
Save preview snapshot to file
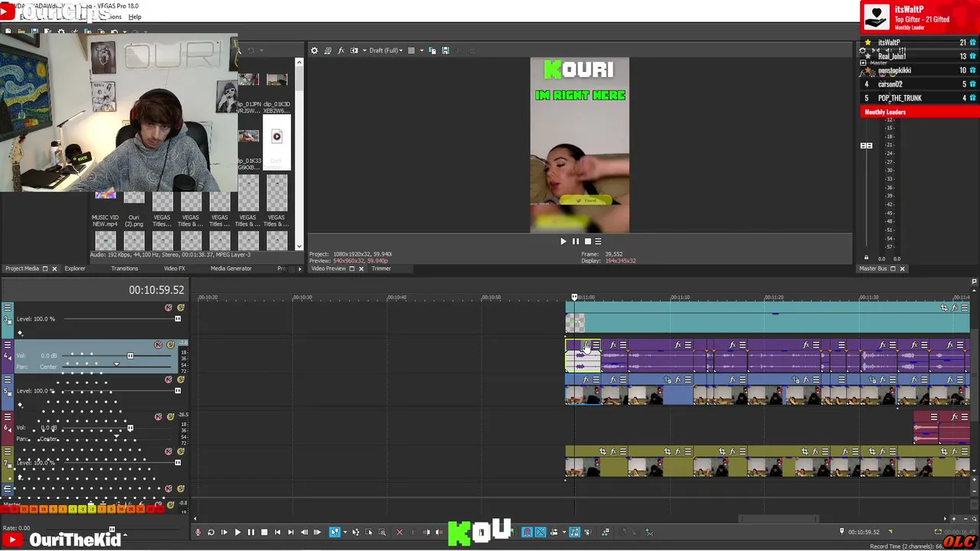[446, 51]
